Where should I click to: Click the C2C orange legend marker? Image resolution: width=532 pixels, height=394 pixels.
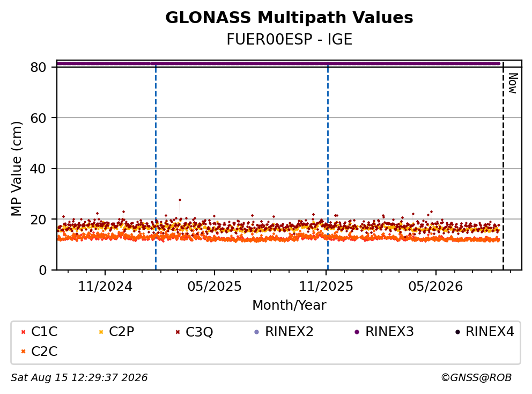pyautogui.click(x=23, y=352)
